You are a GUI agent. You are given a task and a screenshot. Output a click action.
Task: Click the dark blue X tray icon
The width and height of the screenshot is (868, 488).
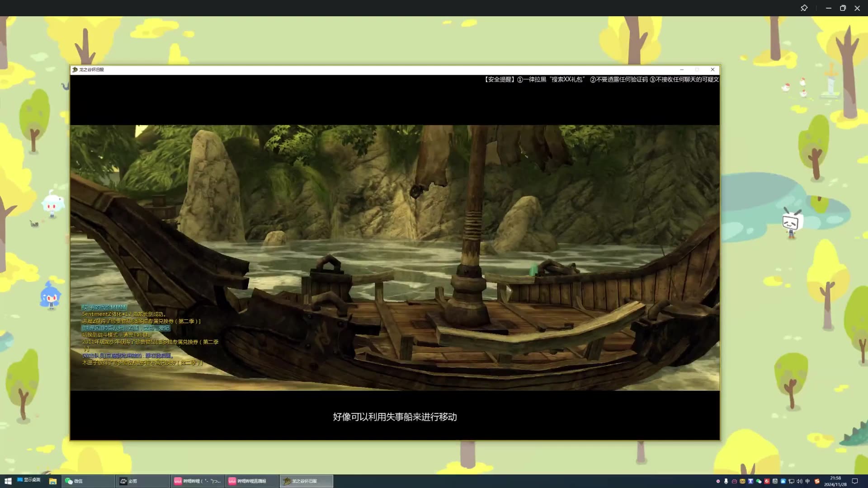pos(750,481)
